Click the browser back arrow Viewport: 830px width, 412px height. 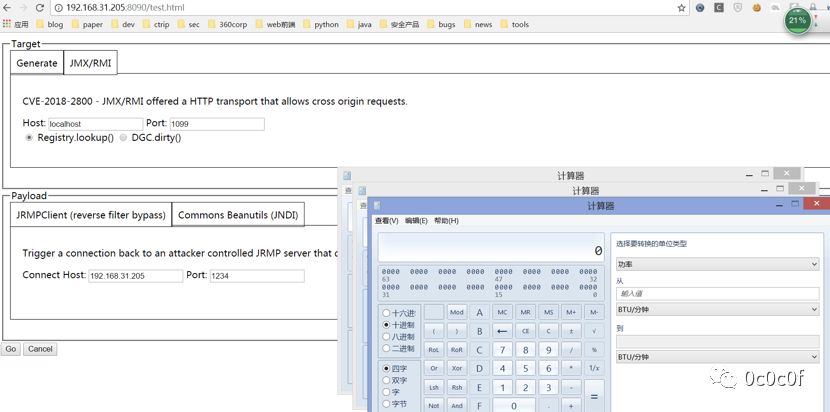[x=7, y=7]
